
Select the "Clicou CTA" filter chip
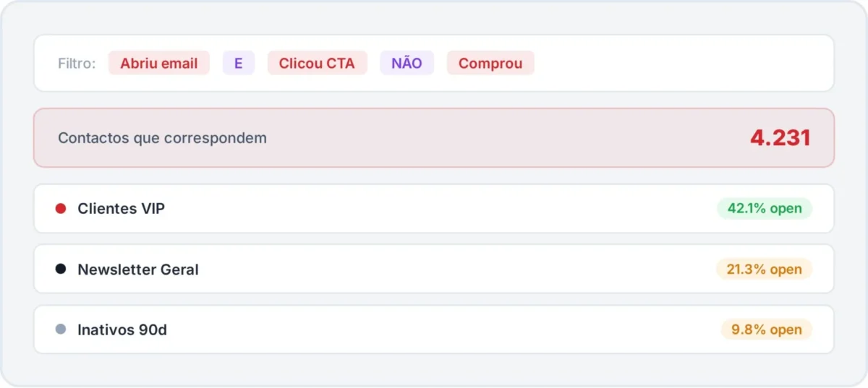(x=317, y=63)
